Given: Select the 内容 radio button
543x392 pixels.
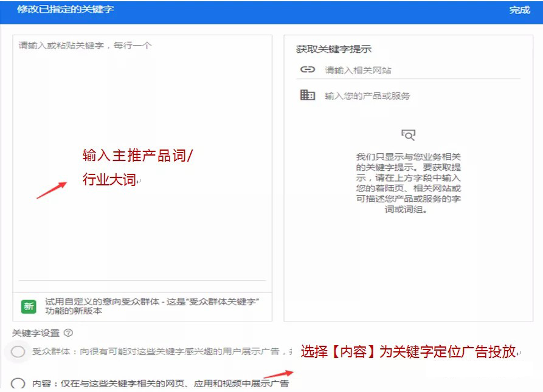Looking at the screenshot, I should pyautogui.click(x=18, y=383).
